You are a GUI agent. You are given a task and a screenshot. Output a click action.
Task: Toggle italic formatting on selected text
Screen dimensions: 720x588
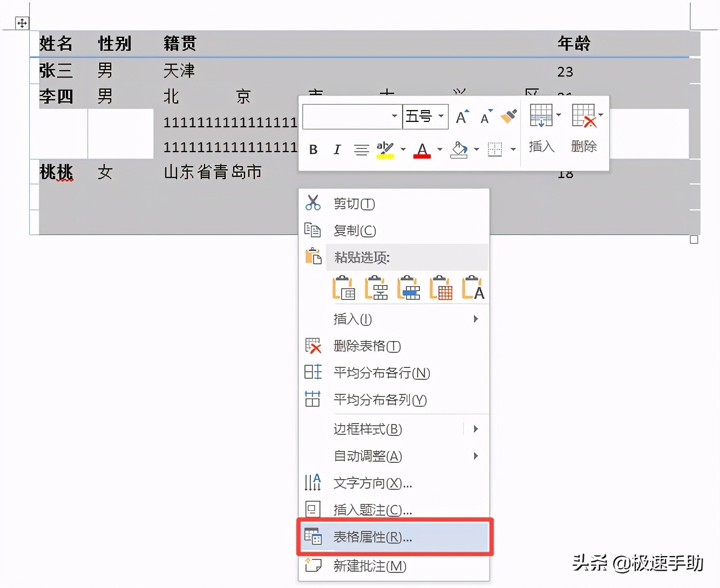[x=336, y=149]
